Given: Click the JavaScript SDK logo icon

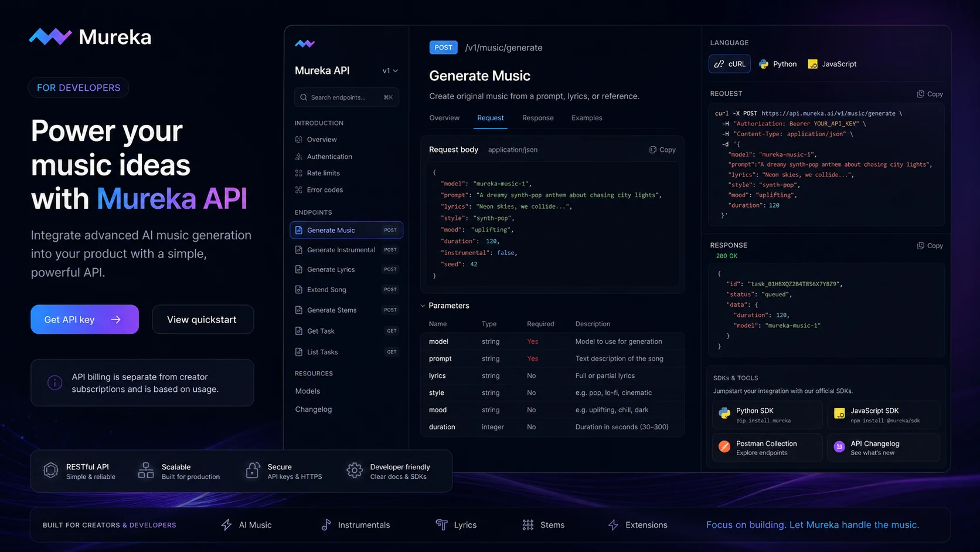Looking at the screenshot, I should coord(839,414).
